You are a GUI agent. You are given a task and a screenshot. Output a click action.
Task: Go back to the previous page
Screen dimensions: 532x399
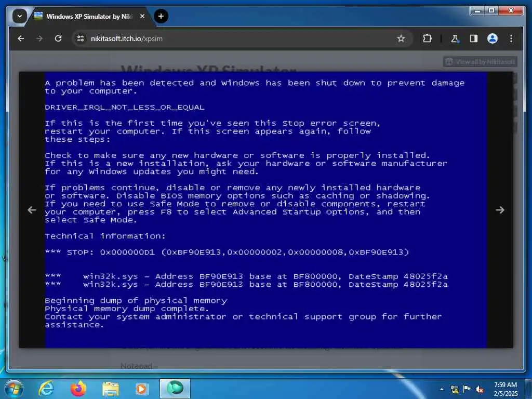tap(21, 38)
